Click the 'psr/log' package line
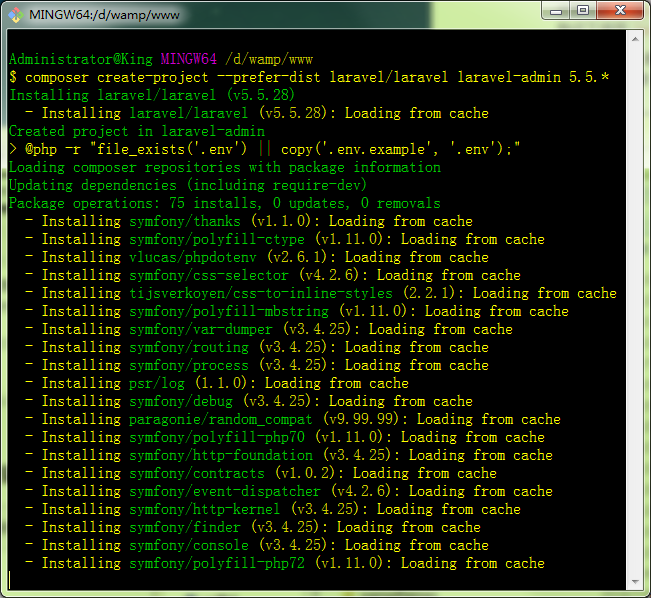 [x=217, y=383]
